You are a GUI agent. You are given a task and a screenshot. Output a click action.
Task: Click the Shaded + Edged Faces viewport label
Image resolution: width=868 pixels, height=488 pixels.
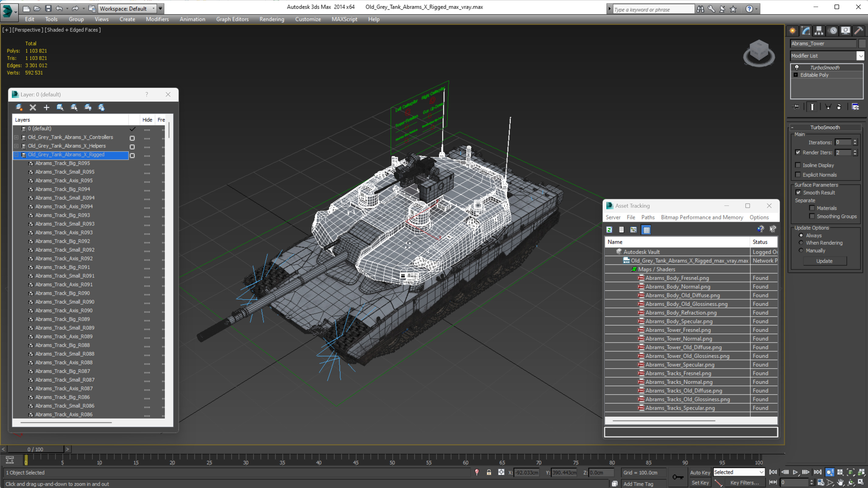click(x=72, y=29)
